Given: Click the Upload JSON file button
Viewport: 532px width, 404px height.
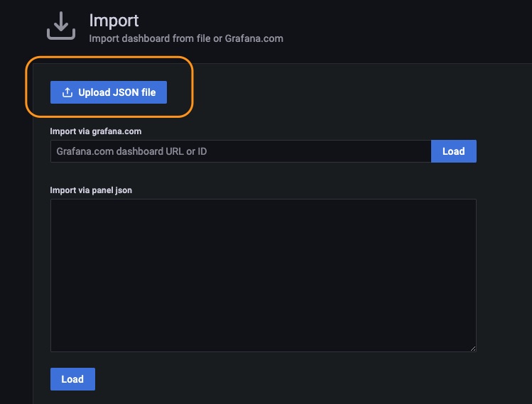Looking at the screenshot, I should tap(109, 92).
